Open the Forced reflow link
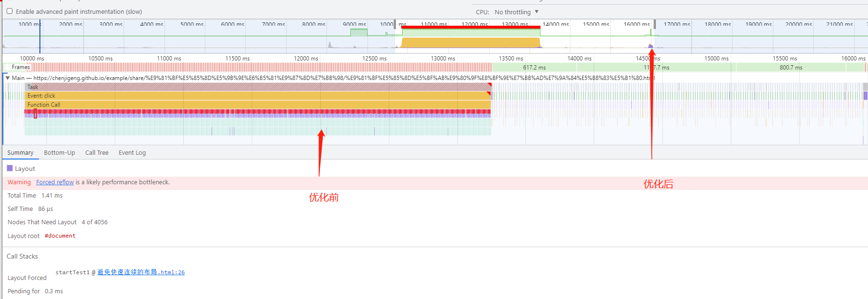This screenshot has width=868, height=299. click(x=55, y=182)
